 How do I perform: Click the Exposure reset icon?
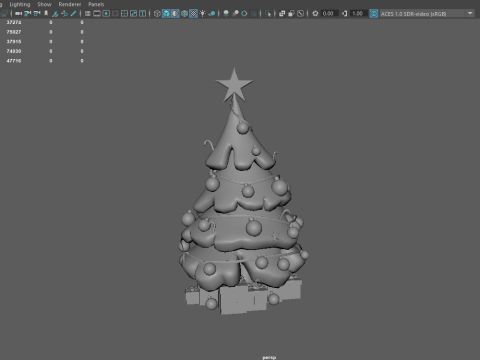[x=315, y=14]
